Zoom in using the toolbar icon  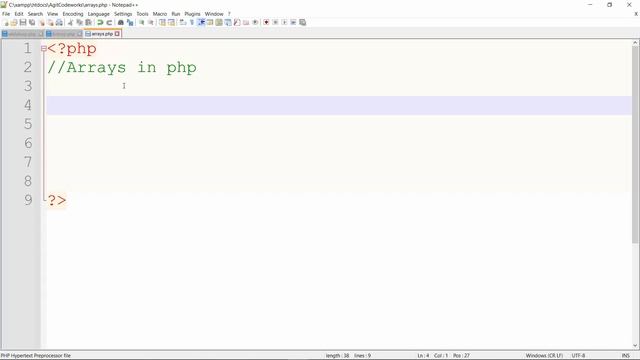pyautogui.click(x=142, y=22)
